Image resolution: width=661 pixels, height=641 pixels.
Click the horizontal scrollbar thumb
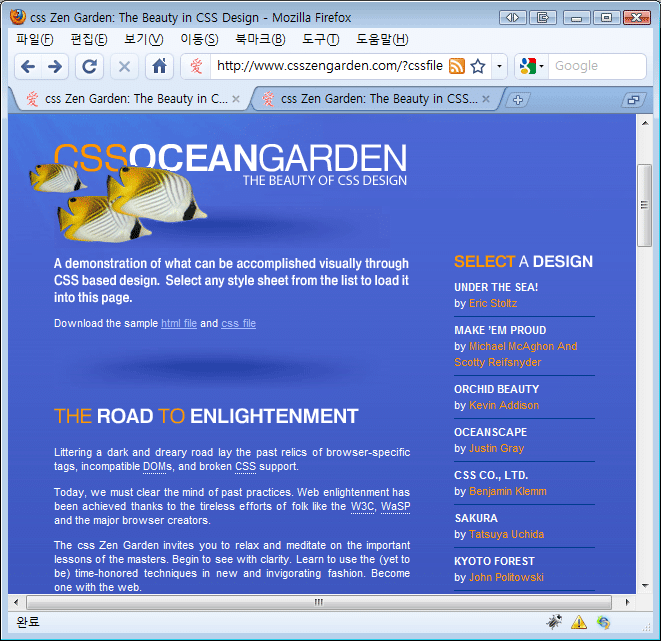319,602
